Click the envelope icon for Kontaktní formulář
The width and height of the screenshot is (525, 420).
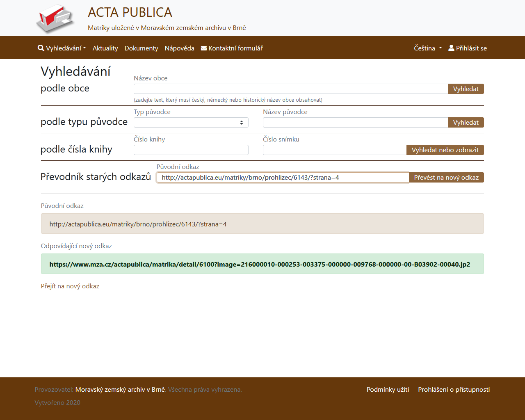point(204,48)
